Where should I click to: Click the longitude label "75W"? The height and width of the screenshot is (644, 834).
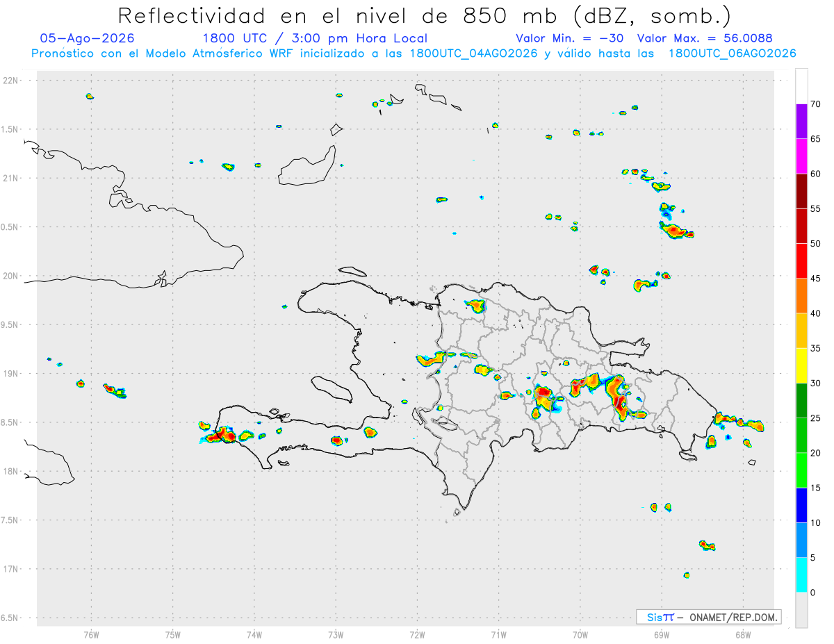click(172, 635)
